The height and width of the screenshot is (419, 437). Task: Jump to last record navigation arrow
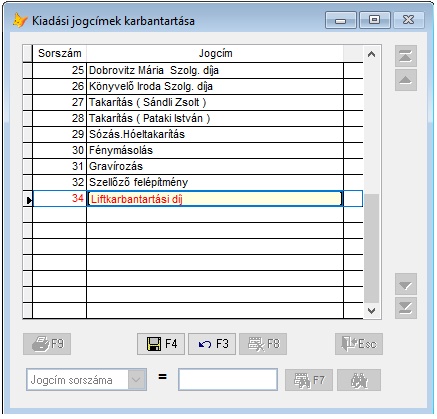pyautogui.click(x=406, y=308)
